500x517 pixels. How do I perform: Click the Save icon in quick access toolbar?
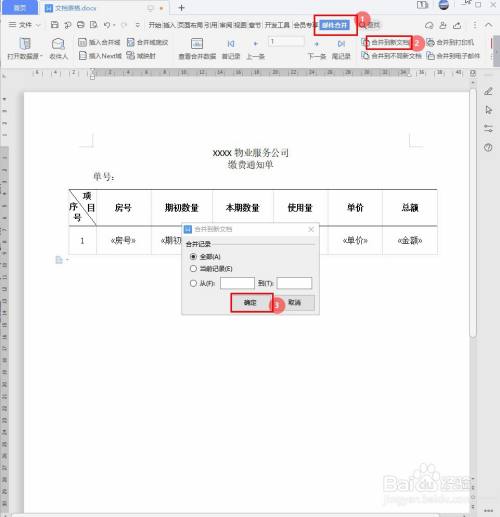pyautogui.click(x=55, y=25)
